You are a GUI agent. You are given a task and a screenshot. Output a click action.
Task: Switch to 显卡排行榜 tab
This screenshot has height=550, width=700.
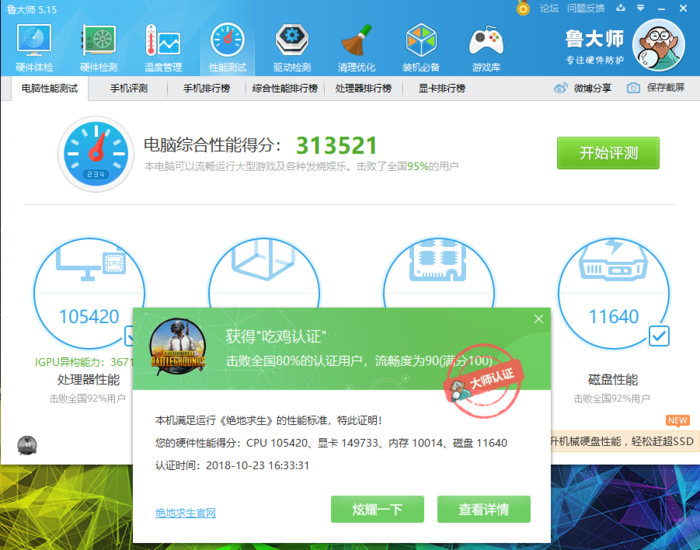point(442,88)
